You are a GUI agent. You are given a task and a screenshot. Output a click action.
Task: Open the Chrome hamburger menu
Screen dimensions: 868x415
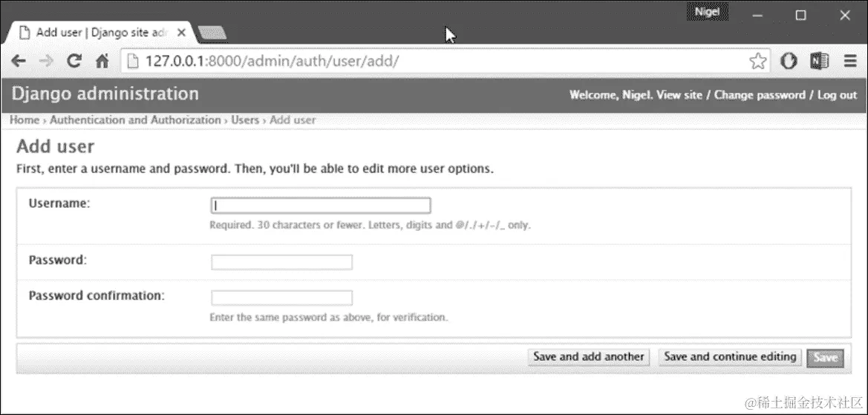[850, 62]
